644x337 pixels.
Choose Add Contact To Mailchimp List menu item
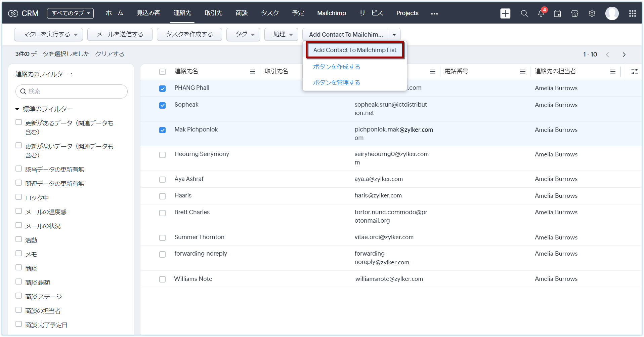355,50
